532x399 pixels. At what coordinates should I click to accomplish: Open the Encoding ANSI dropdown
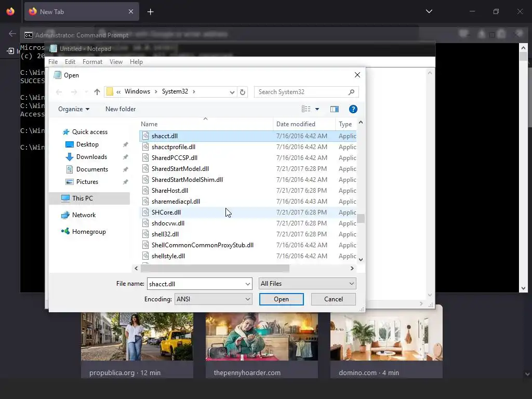point(214,299)
